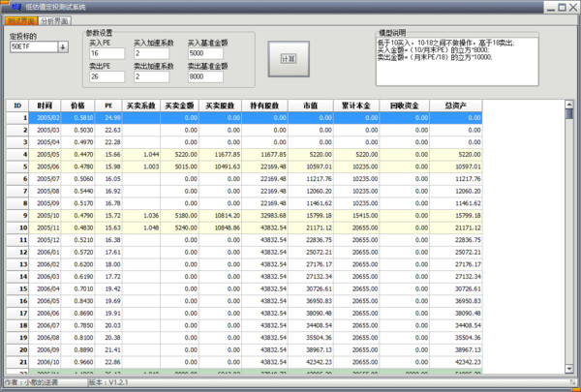This screenshot has width=581, height=392.
Task: Click the table scrollbar down arrow
Action: [569, 369]
